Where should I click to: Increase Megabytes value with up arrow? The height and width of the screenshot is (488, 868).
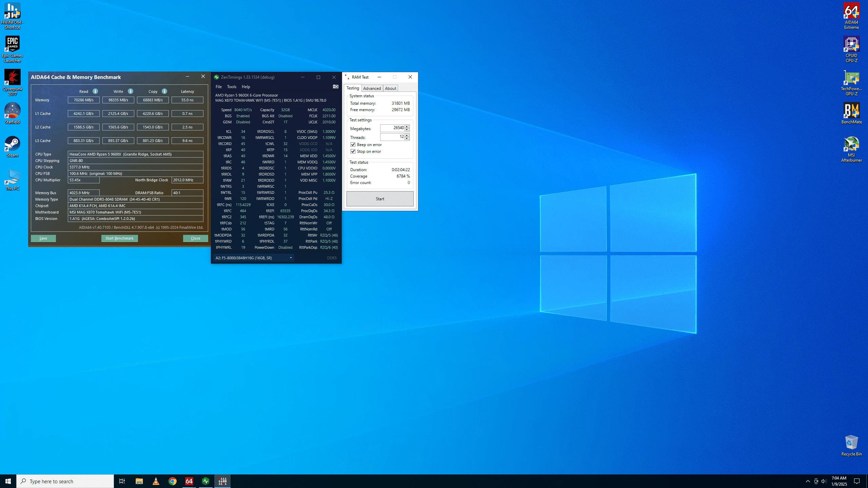click(407, 126)
